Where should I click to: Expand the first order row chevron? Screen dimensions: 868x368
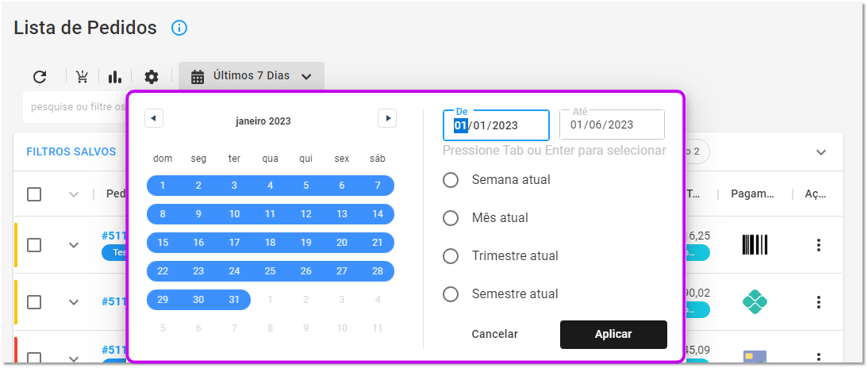coord(74,245)
